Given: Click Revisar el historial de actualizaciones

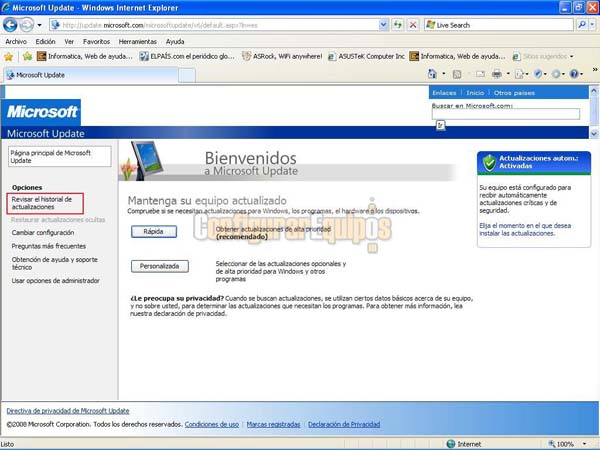Looking at the screenshot, I should tap(42, 203).
